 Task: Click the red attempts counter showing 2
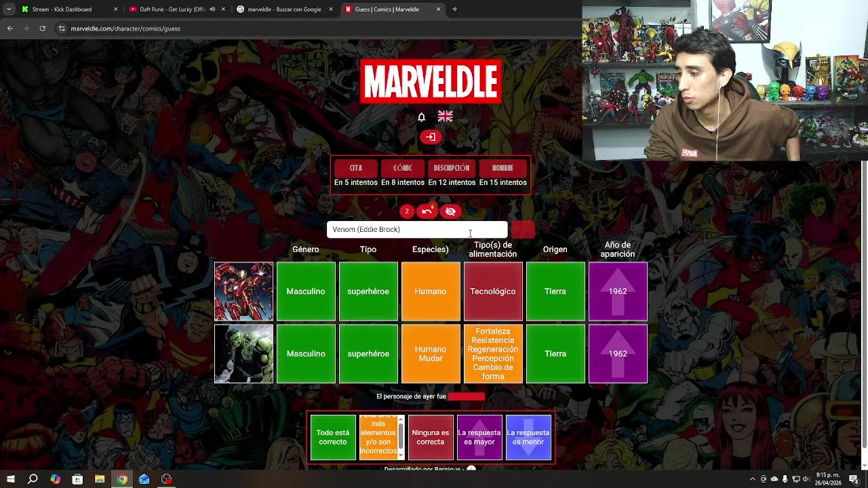[x=407, y=211]
